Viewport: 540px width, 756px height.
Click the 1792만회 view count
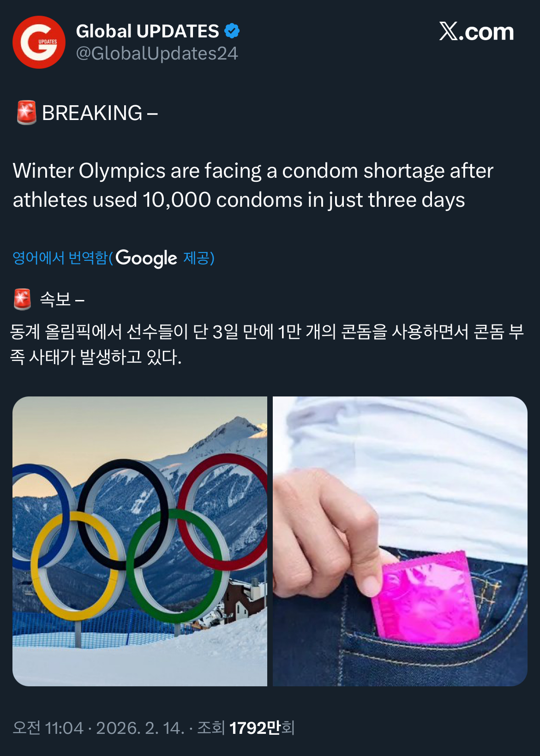pyautogui.click(x=262, y=728)
